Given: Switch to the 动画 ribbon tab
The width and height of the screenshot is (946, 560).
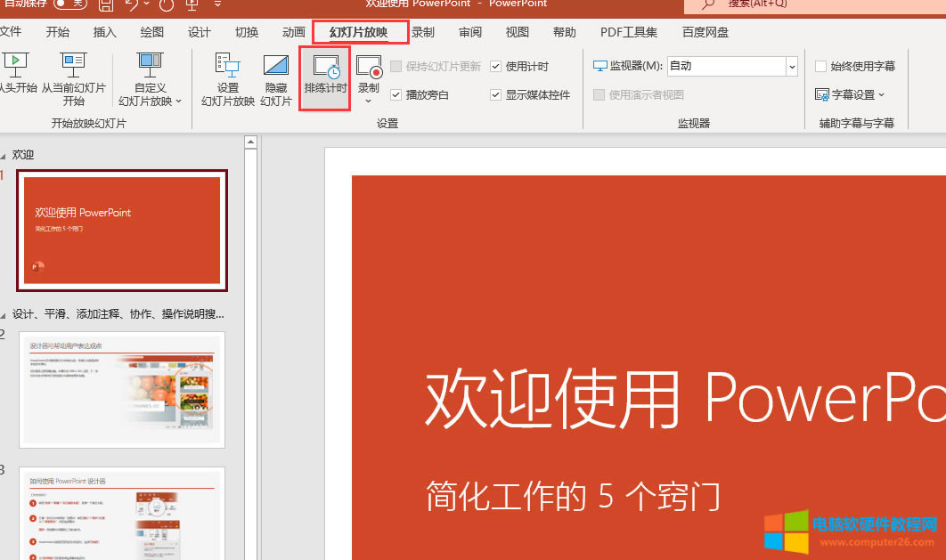Looking at the screenshot, I should point(294,33).
